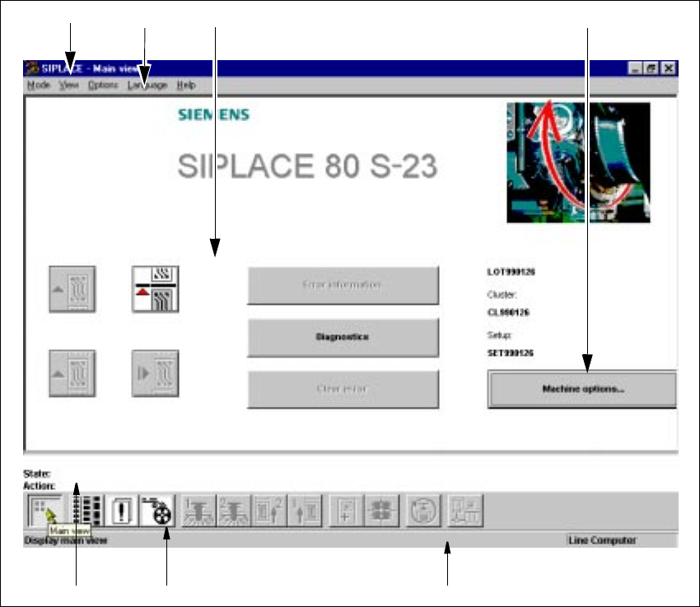Open the Help menu
Image resolution: width=700 pixels, height=607 pixels.
(x=186, y=85)
